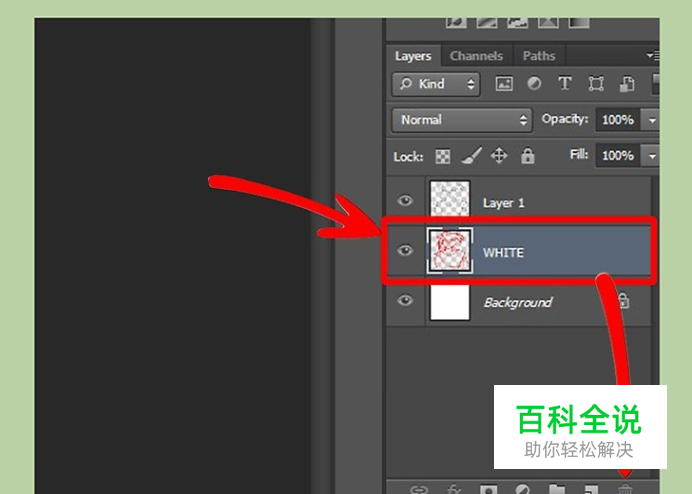
Task: Select the layer named WHITE
Action: coord(503,253)
